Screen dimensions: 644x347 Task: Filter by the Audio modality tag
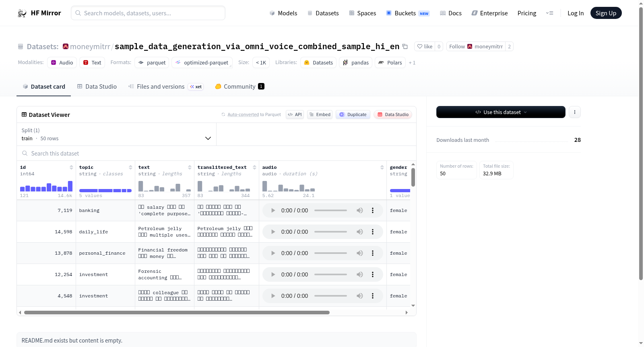tap(62, 63)
